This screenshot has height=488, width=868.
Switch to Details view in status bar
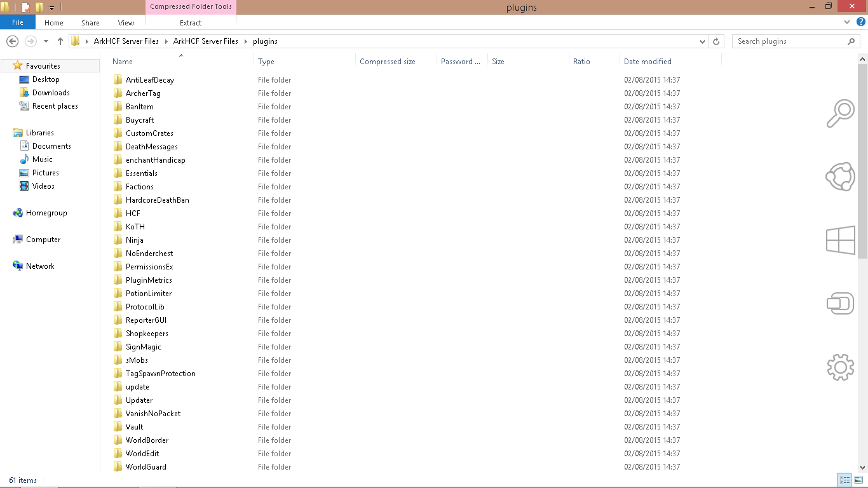pyautogui.click(x=844, y=480)
